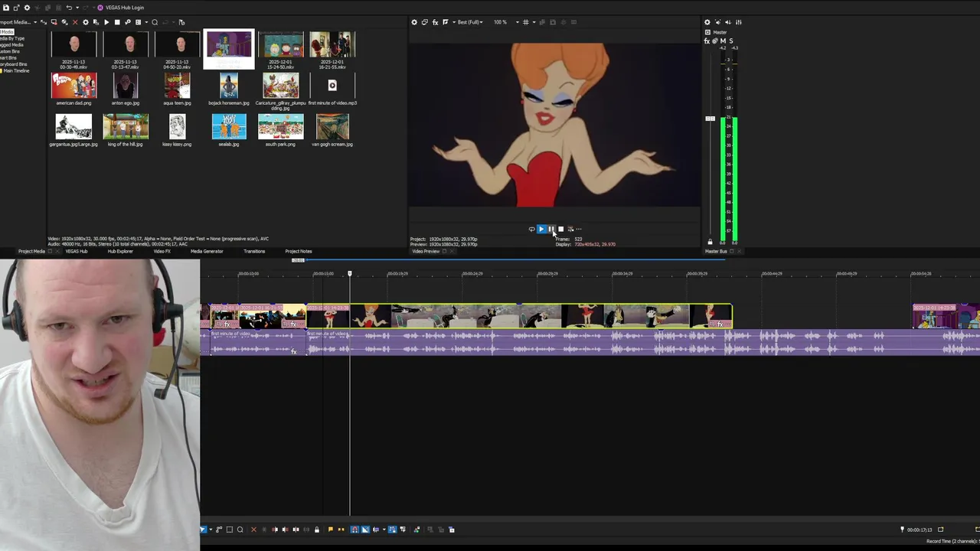
Task: Toggle automatic crossfades
Action: point(365,530)
